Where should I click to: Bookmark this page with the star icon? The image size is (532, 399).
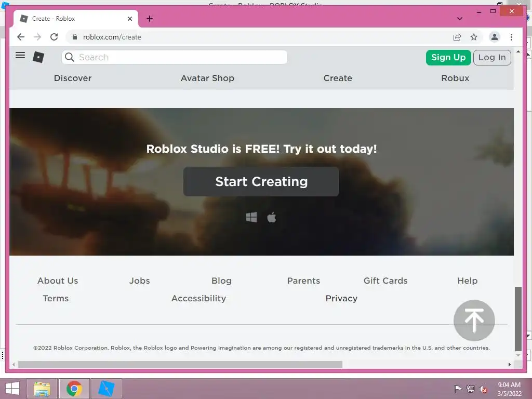coord(474,37)
